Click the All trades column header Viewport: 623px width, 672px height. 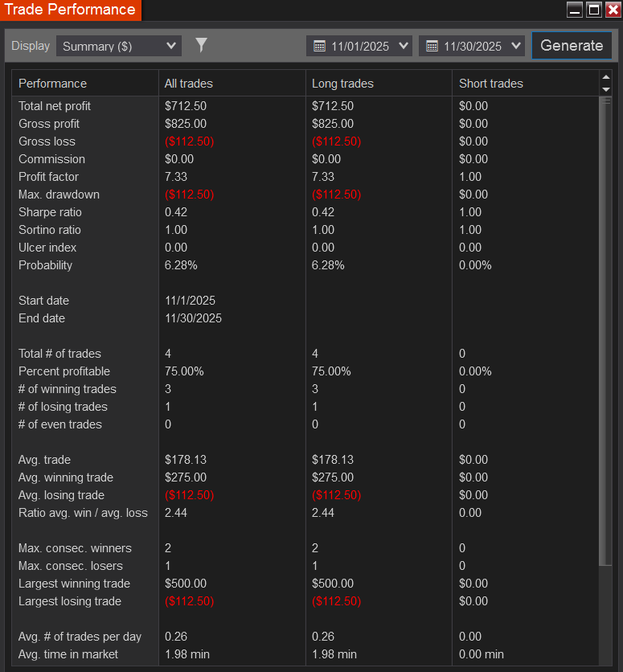click(189, 84)
